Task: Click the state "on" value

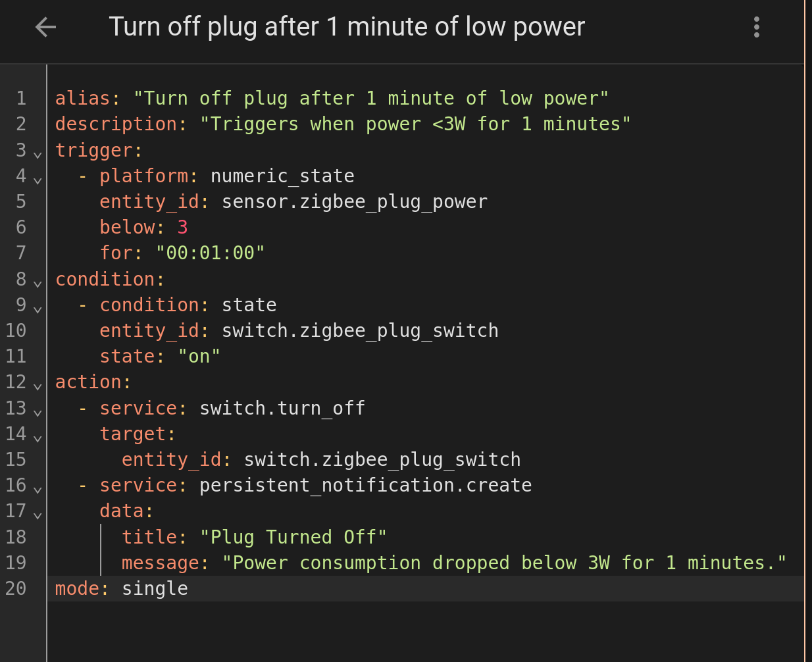Action: (199, 356)
